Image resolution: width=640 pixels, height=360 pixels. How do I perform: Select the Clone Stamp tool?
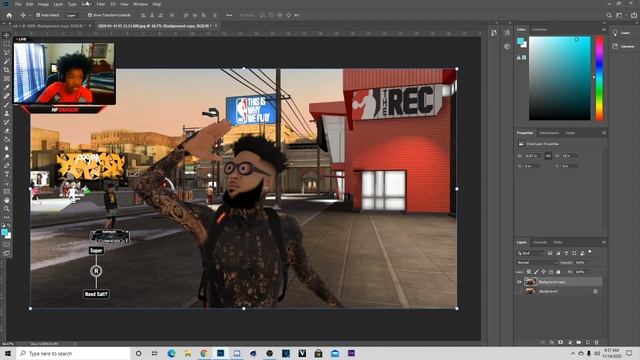[x=7, y=113]
